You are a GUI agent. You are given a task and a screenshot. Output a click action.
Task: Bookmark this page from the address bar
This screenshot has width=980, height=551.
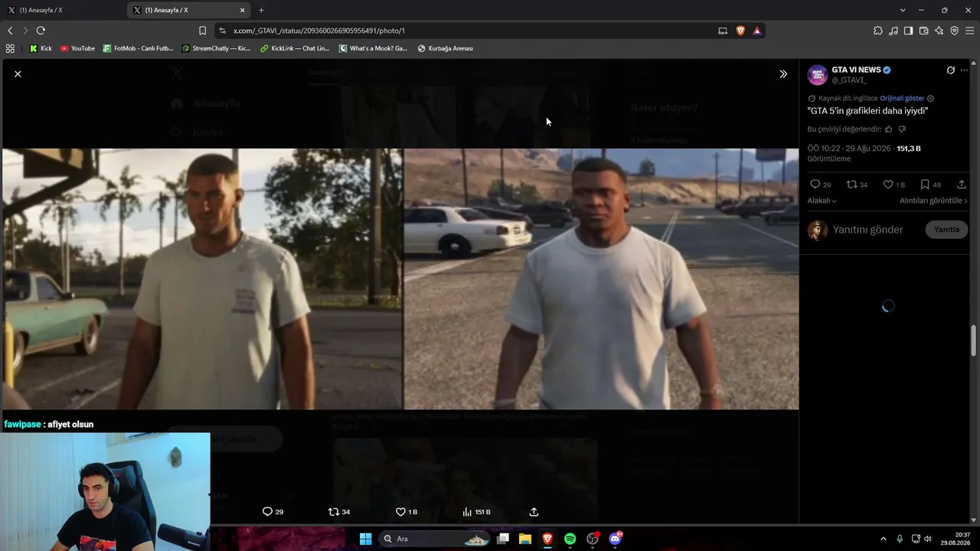[202, 31]
